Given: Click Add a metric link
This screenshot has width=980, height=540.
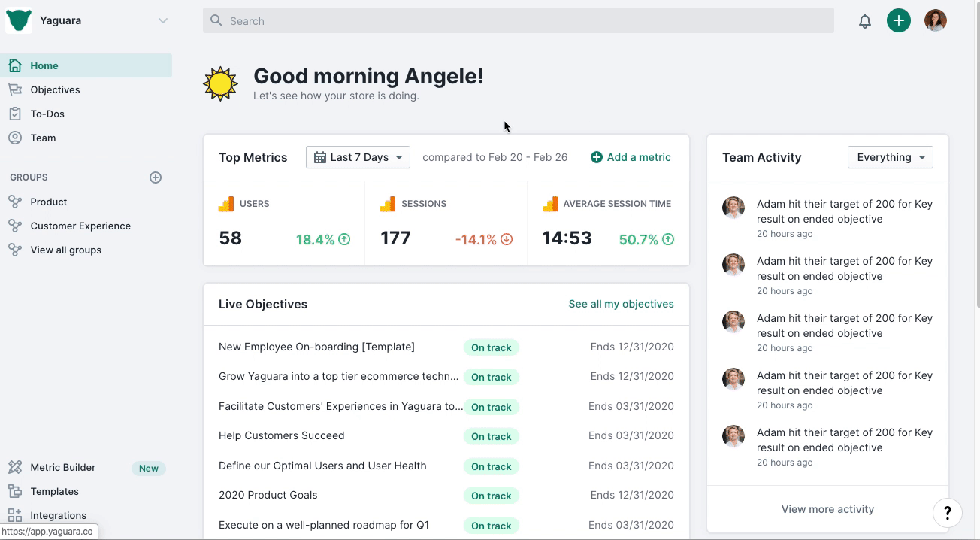Looking at the screenshot, I should 631,157.
